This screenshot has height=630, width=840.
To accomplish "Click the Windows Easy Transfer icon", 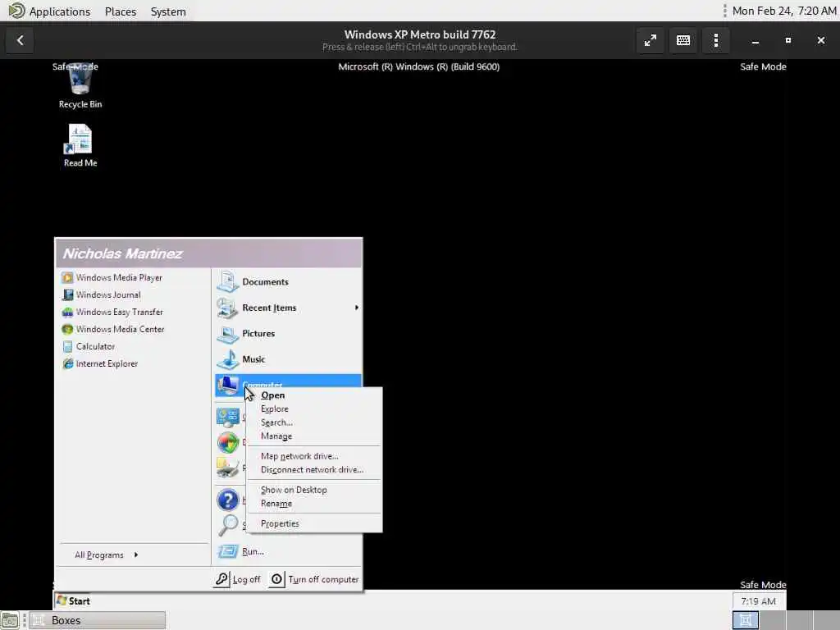I will (x=67, y=312).
